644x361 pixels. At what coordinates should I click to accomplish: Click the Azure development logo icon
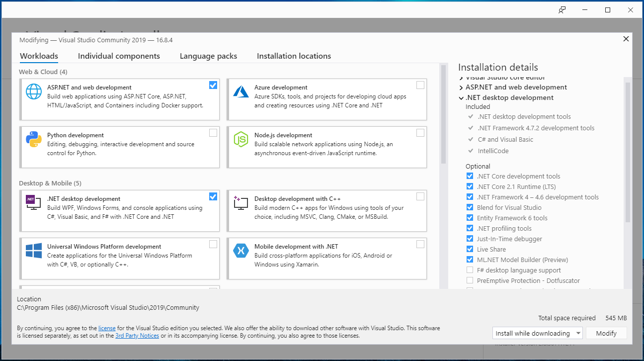241,91
